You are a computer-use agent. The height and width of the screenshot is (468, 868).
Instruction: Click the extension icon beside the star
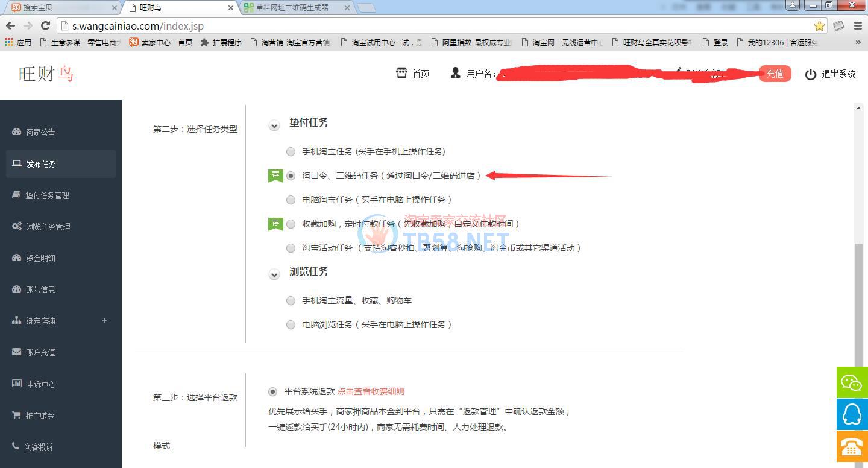(x=838, y=26)
